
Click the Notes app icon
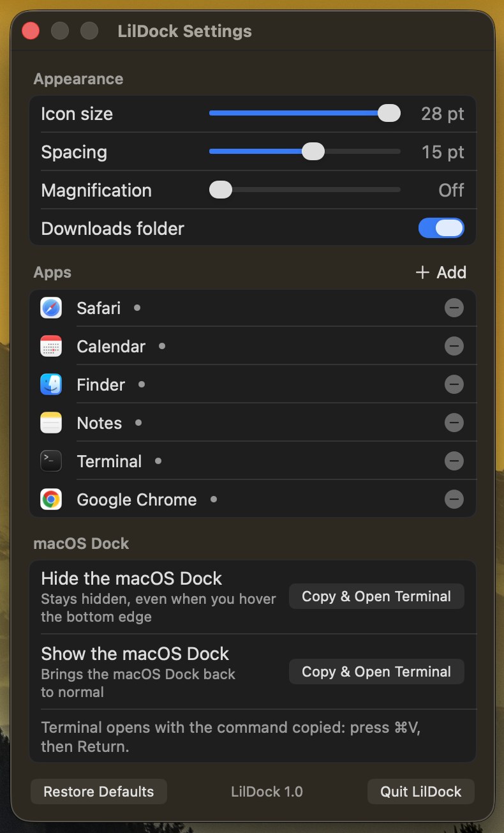[x=51, y=423]
